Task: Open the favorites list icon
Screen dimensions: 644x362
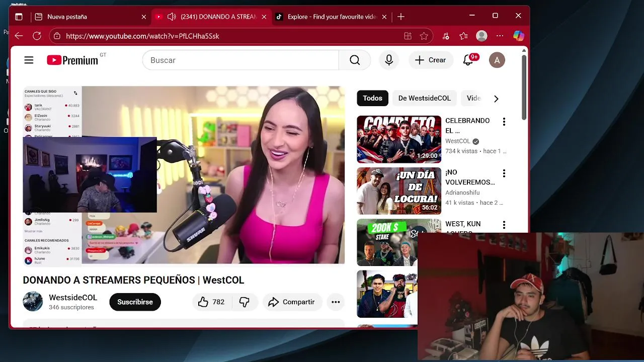Action: tap(463, 36)
